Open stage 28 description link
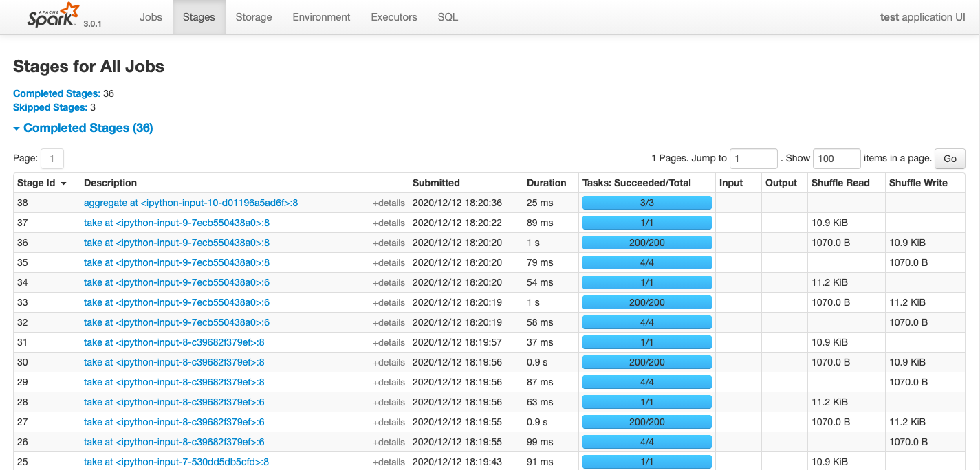The image size is (980, 470). [174, 402]
